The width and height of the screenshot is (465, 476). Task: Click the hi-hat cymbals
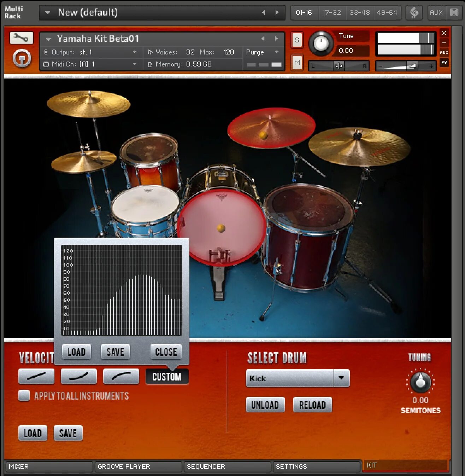pos(83,162)
